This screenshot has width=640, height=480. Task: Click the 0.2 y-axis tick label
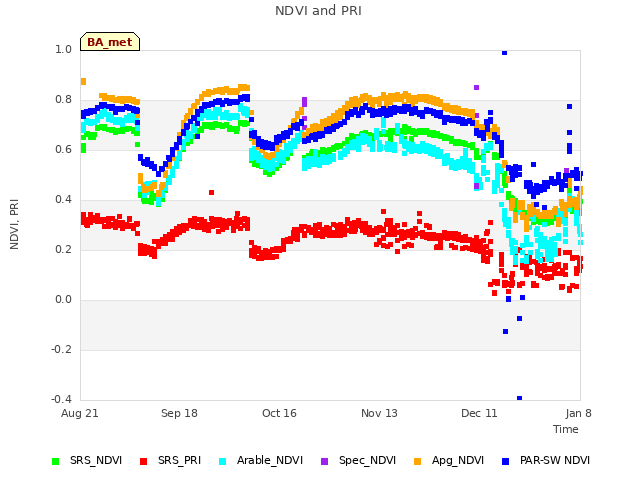pyautogui.click(x=63, y=249)
